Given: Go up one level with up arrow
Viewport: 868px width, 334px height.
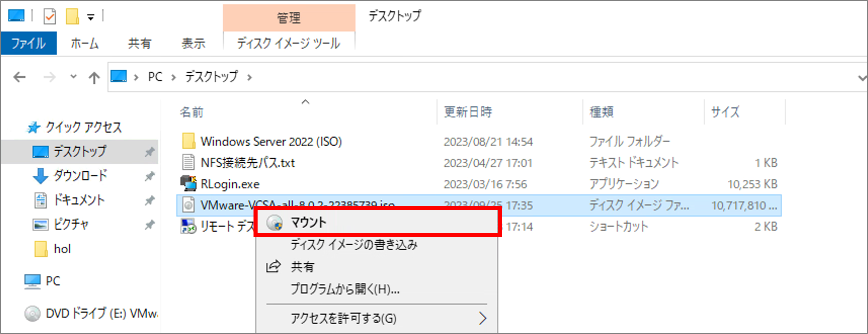Looking at the screenshot, I should tap(94, 78).
